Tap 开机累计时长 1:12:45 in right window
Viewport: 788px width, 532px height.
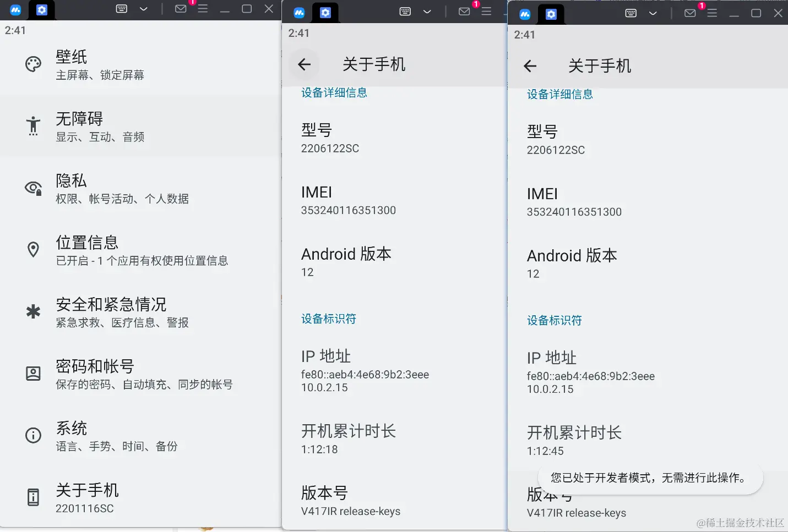(648, 441)
